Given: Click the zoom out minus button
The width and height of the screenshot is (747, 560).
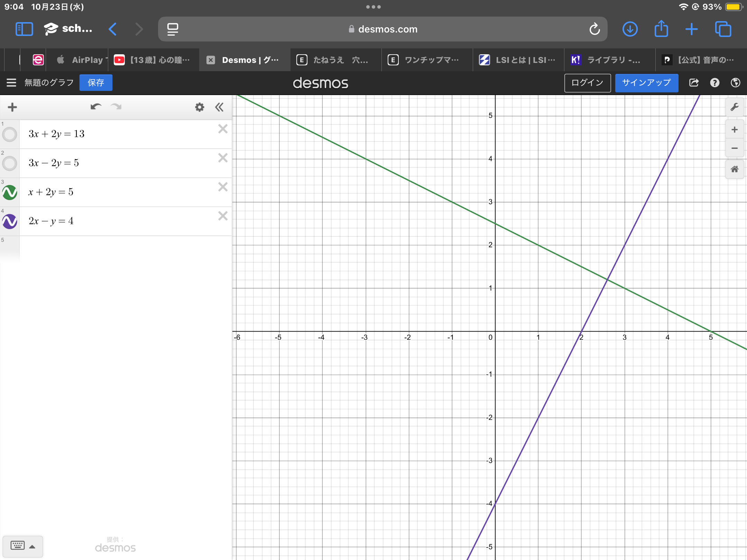Looking at the screenshot, I should coord(734,148).
